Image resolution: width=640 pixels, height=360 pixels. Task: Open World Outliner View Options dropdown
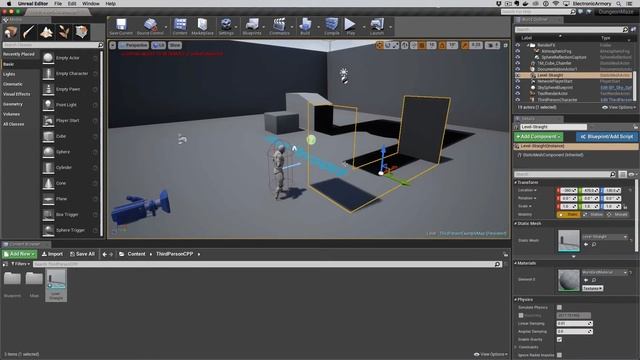pyautogui.click(x=619, y=107)
